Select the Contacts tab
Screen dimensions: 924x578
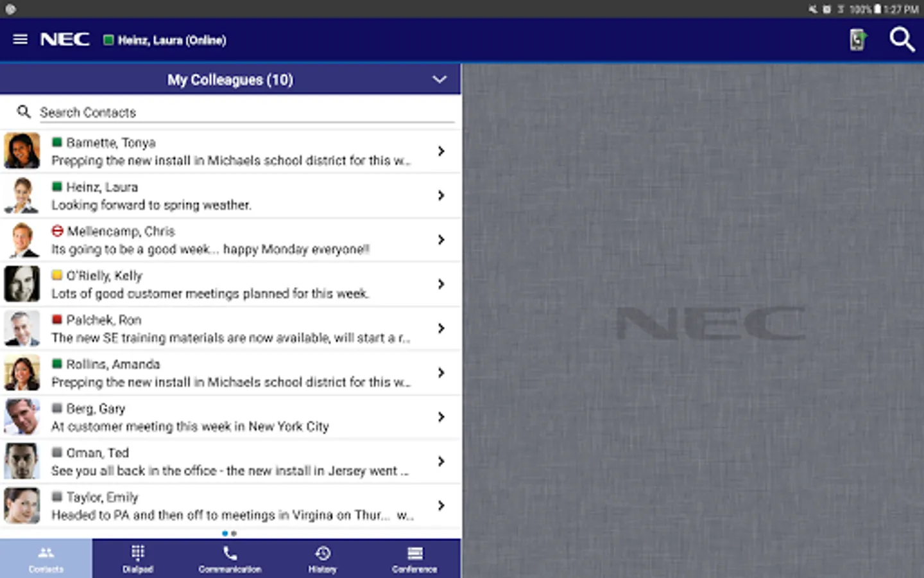click(x=46, y=559)
